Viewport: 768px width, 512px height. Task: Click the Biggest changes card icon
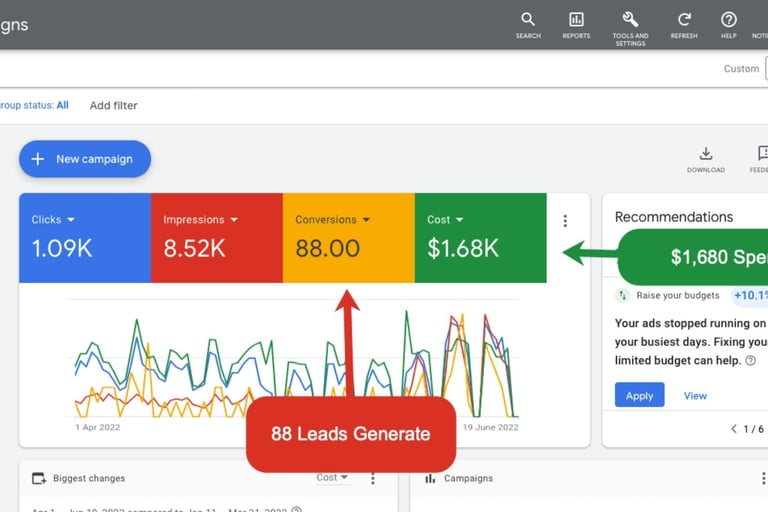pyautogui.click(x=39, y=478)
